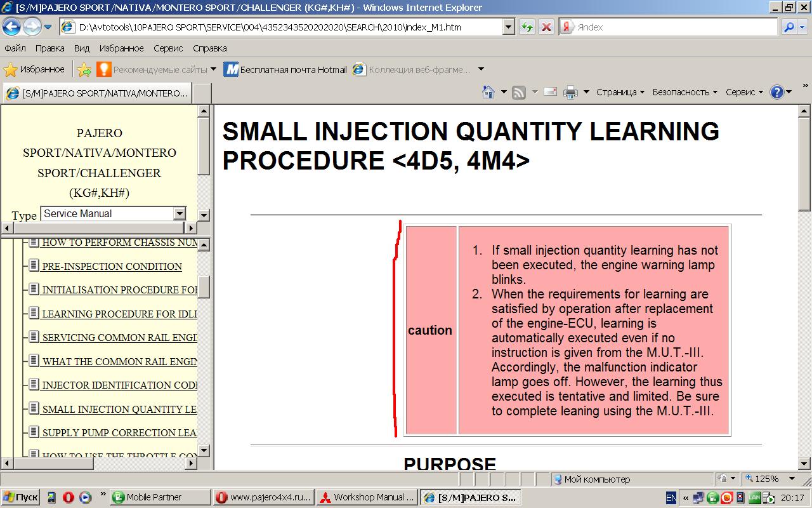Open the Избранное menu in menu bar

[x=121, y=48]
